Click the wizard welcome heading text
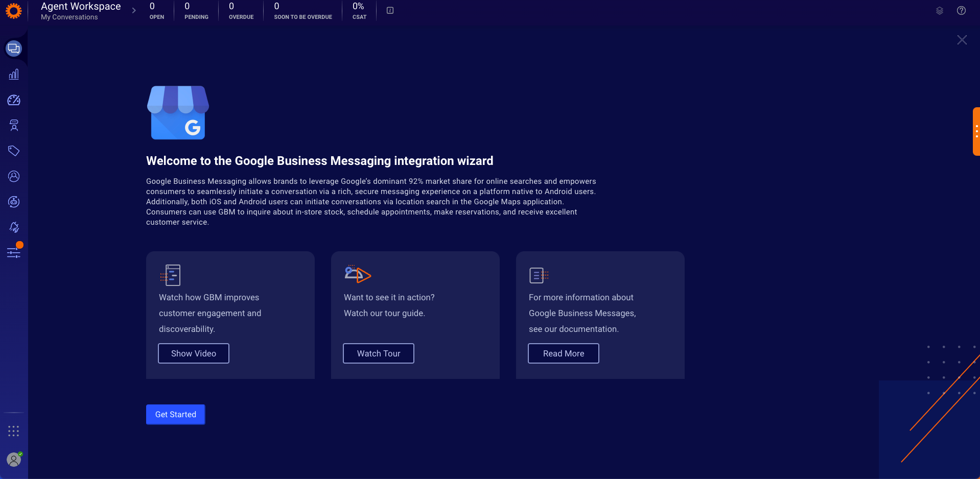 [320, 161]
